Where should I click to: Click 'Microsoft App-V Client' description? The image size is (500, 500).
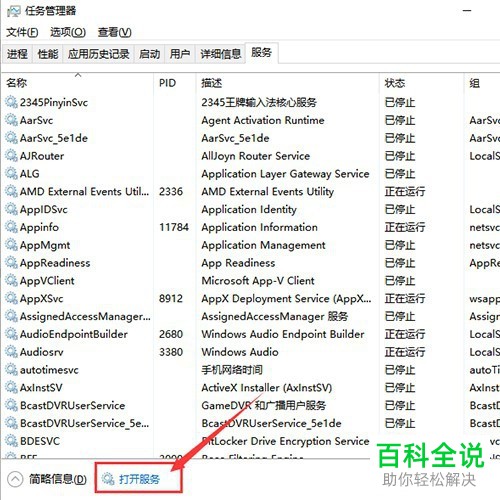(258, 281)
